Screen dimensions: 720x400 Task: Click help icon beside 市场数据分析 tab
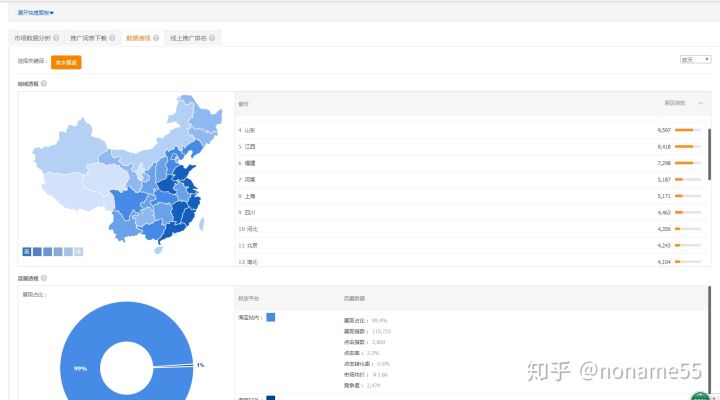[56, 38]
